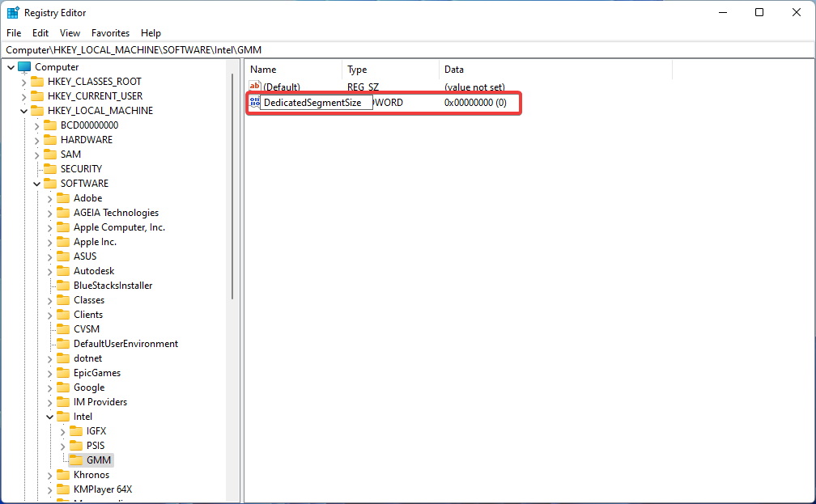Screen dimensions: 816x504
Task: Click the Google folder icon
Action: 63,387
